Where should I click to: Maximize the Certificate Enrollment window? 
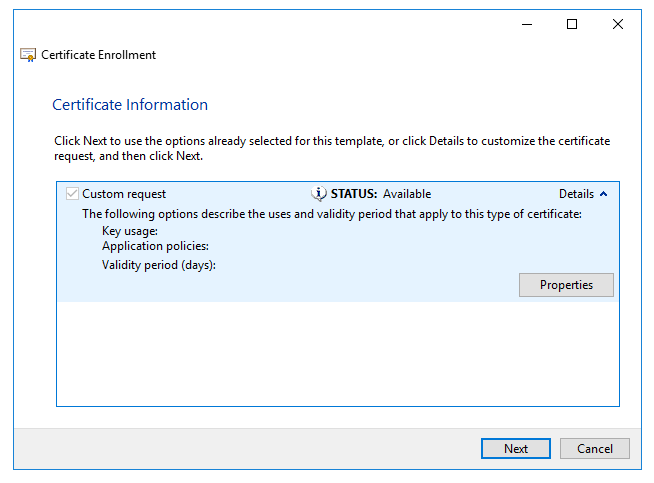[x=572, y=24]
